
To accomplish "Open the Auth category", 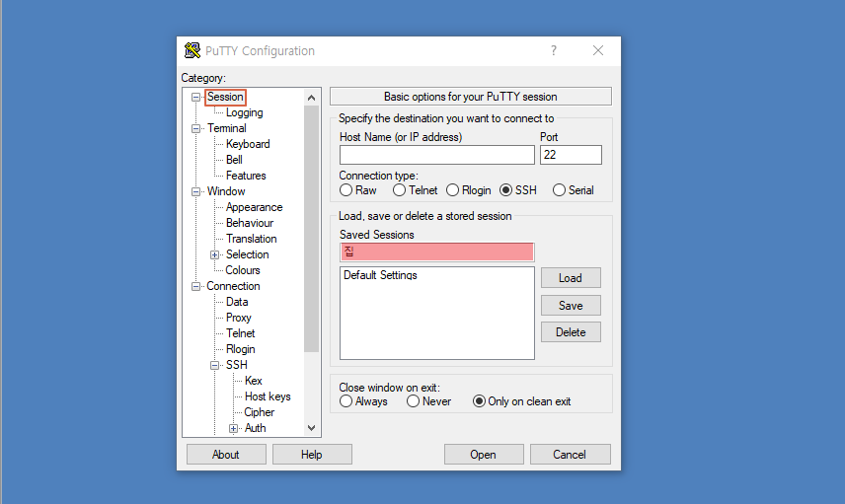I will [256, 428].
